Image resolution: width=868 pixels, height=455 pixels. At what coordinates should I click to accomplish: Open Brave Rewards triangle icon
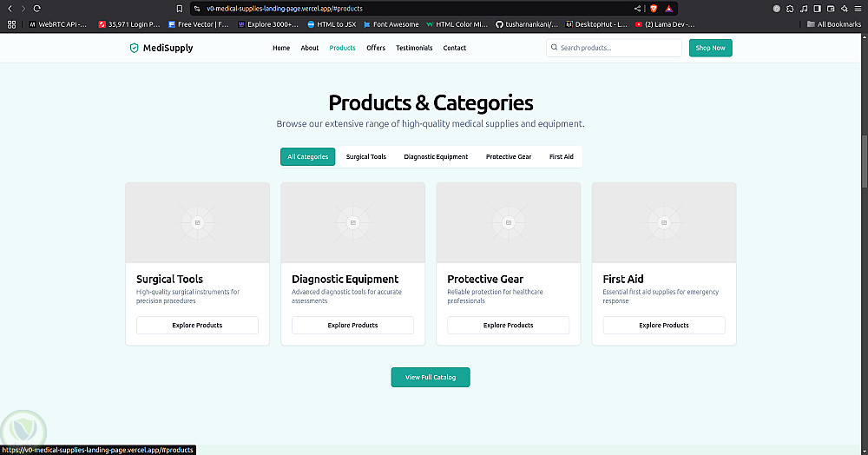tap(668, 9)
